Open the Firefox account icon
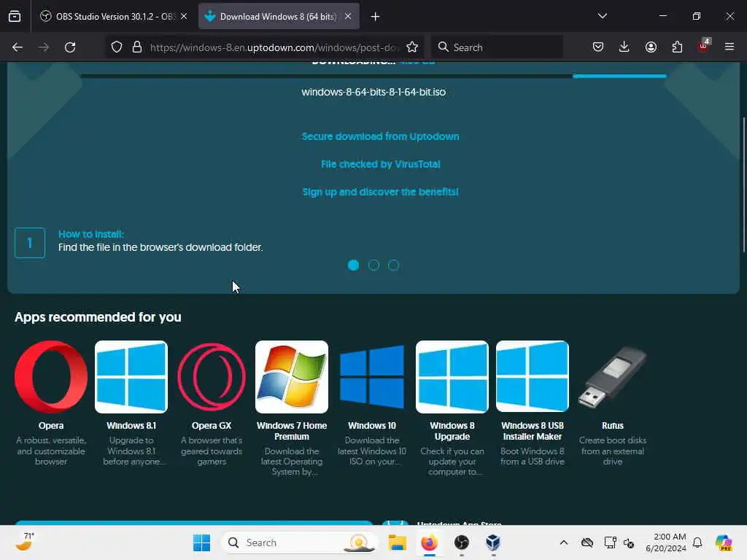Viewport: 747px width, 560px height. (651, 47)
